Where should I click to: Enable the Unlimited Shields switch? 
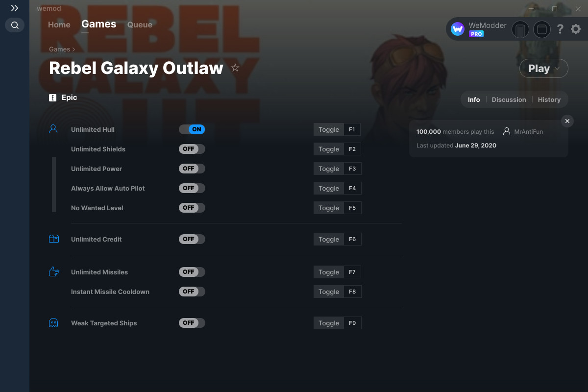point(192,148)
